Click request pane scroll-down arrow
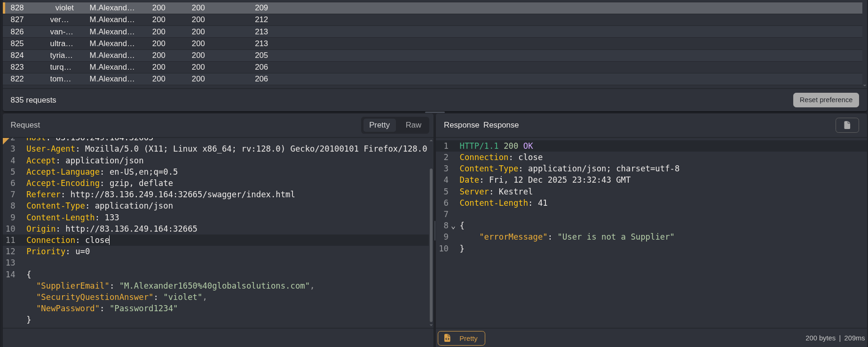Image resolution: width=868 pixels, height=347 pixels. [431, 325]
